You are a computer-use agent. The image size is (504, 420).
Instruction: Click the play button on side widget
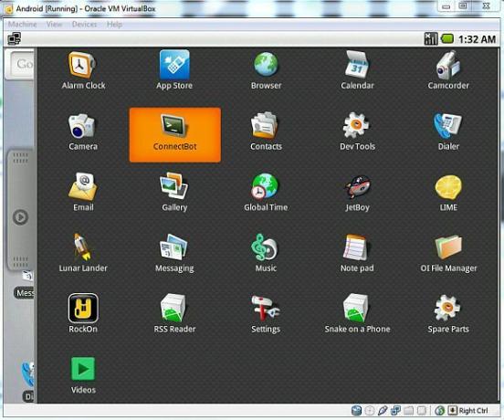tap(20, 217)
